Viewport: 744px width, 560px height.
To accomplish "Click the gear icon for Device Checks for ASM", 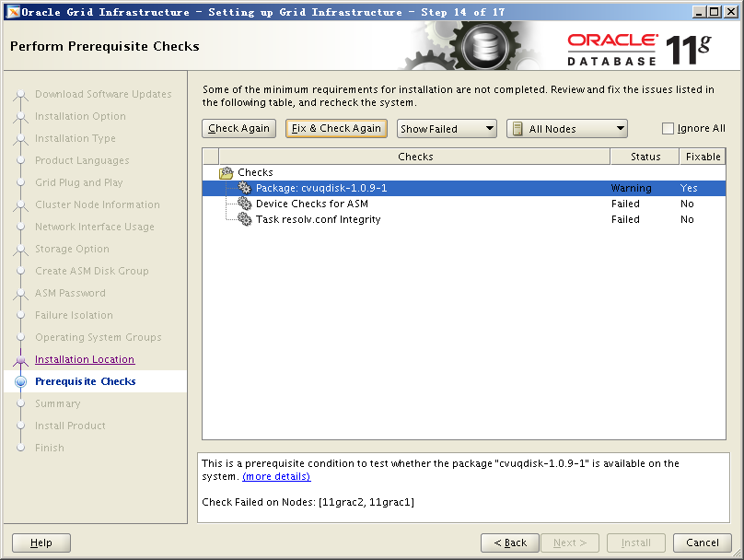I will pos(244,204).
